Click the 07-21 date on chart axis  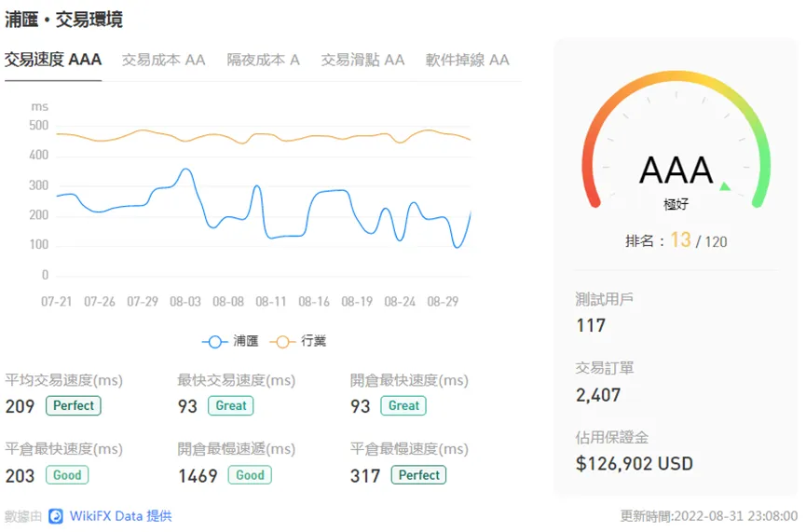pos(57,302)
